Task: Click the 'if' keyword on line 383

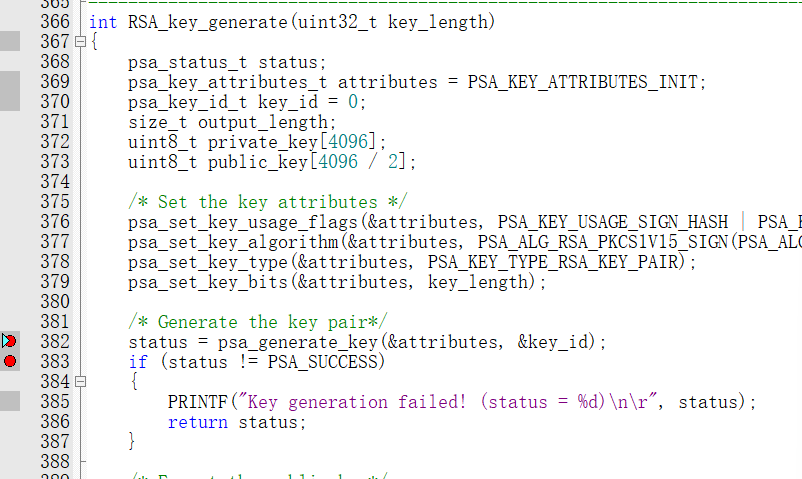Action: (x=138, y=361)
